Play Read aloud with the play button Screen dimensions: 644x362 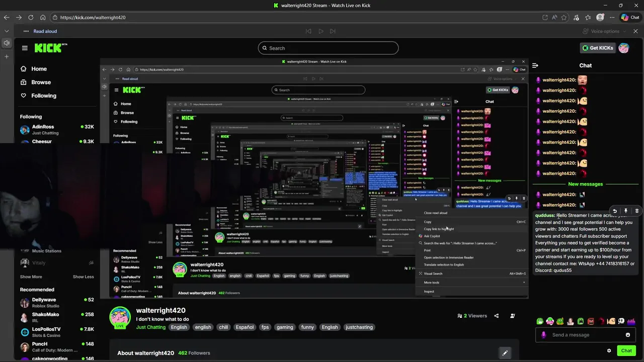point(321,31)
